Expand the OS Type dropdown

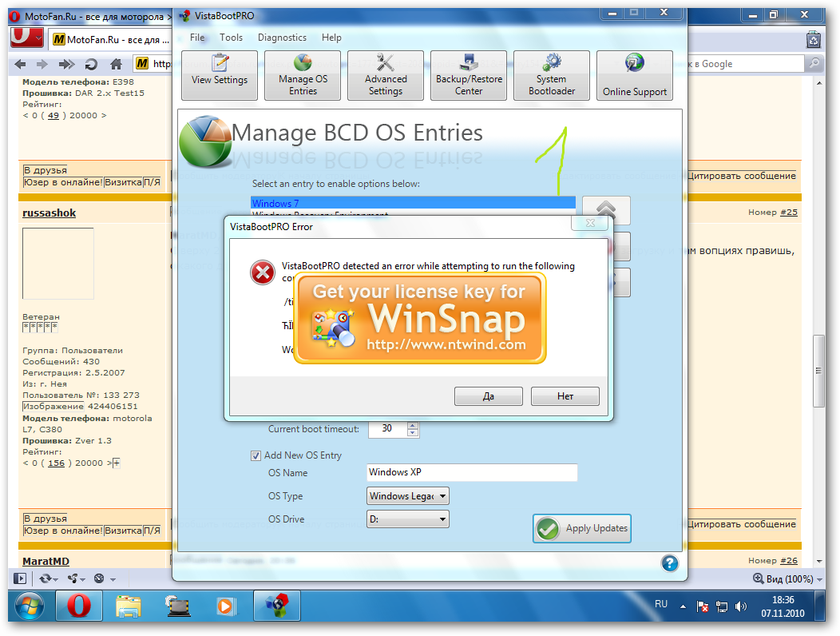click(x=408, y=496)
